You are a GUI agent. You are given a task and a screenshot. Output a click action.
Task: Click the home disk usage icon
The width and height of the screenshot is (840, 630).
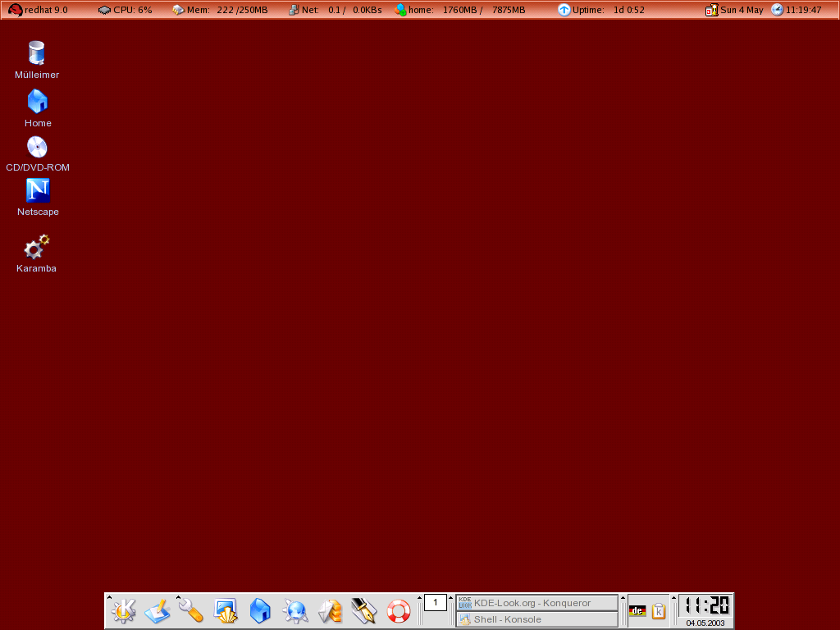point(400,10)
